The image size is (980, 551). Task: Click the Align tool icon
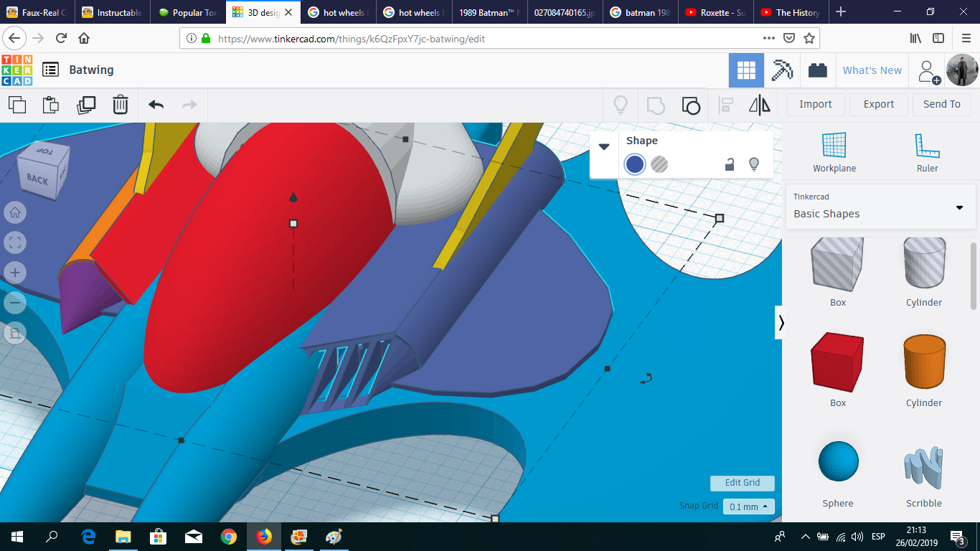tap(725, 105)
